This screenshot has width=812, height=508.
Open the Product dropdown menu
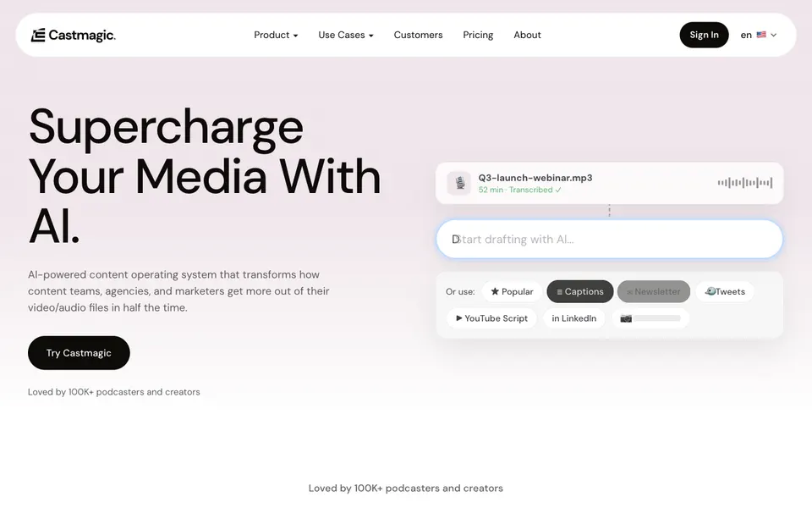click(x=276, y=35)
